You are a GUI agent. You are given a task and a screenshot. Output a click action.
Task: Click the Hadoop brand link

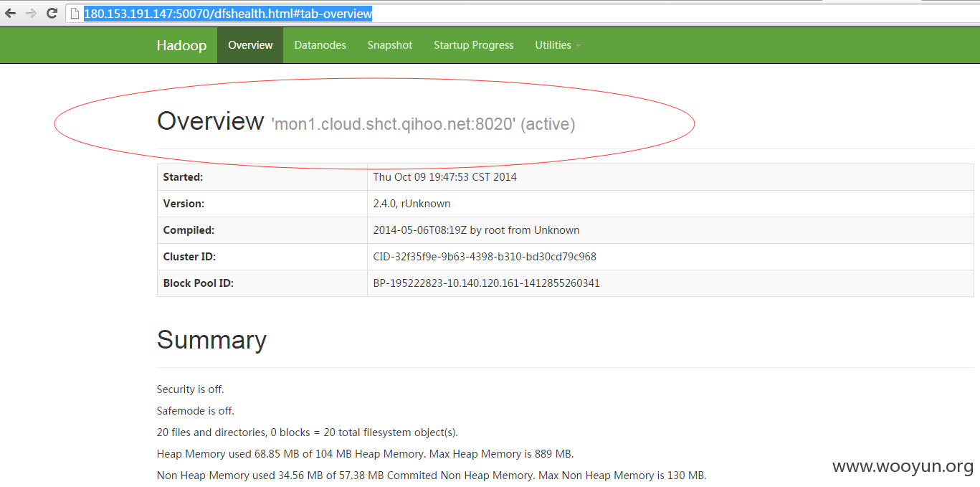(x=181, y=45)
